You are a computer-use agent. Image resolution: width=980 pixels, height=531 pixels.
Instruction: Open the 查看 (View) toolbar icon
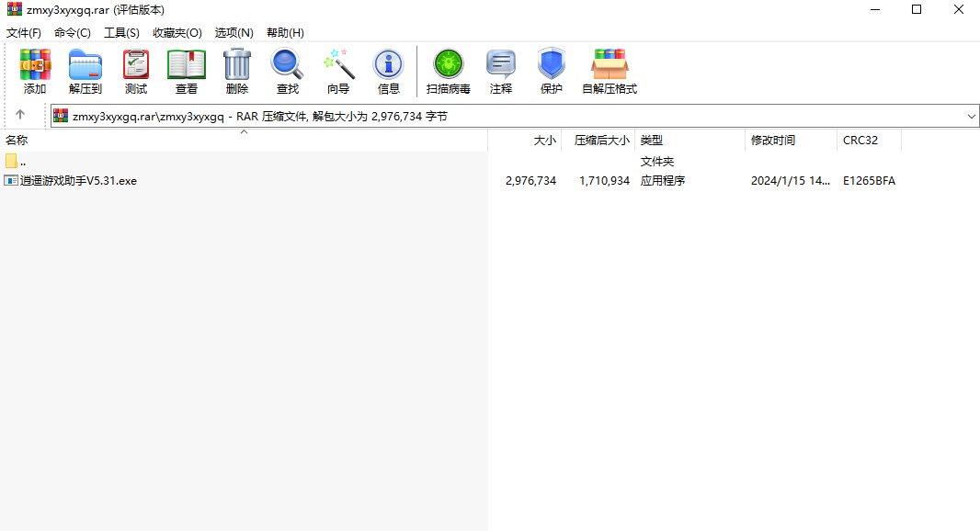(x=187, y=64)
